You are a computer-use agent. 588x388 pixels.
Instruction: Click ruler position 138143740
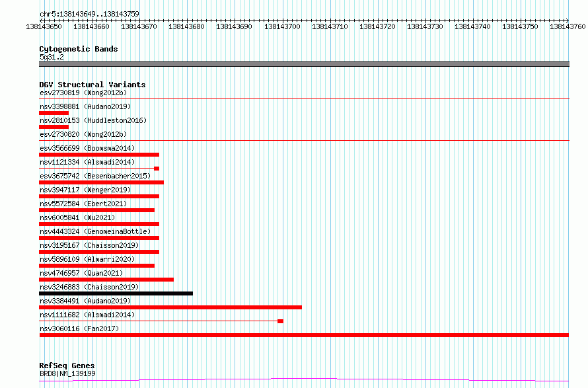473,26
